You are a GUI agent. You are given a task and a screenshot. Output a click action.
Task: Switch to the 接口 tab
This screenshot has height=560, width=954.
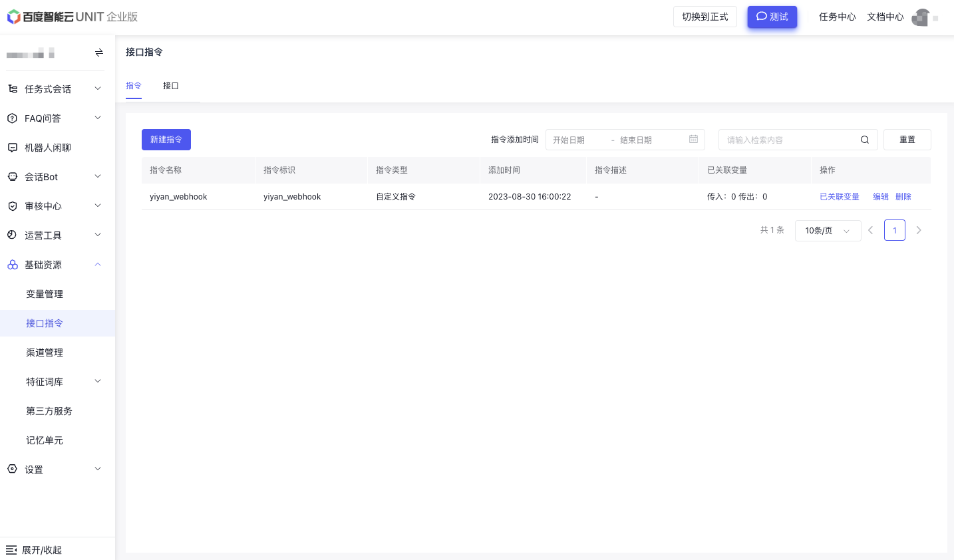171,86
